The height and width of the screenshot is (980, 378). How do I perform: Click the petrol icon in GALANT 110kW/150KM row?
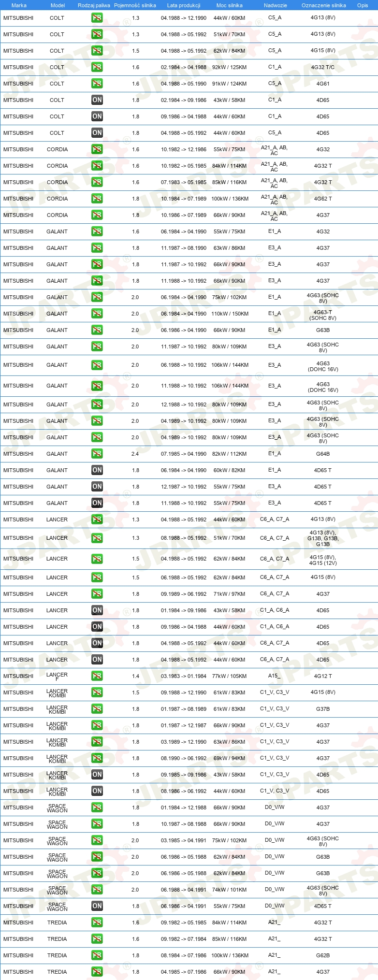point(97,314)
